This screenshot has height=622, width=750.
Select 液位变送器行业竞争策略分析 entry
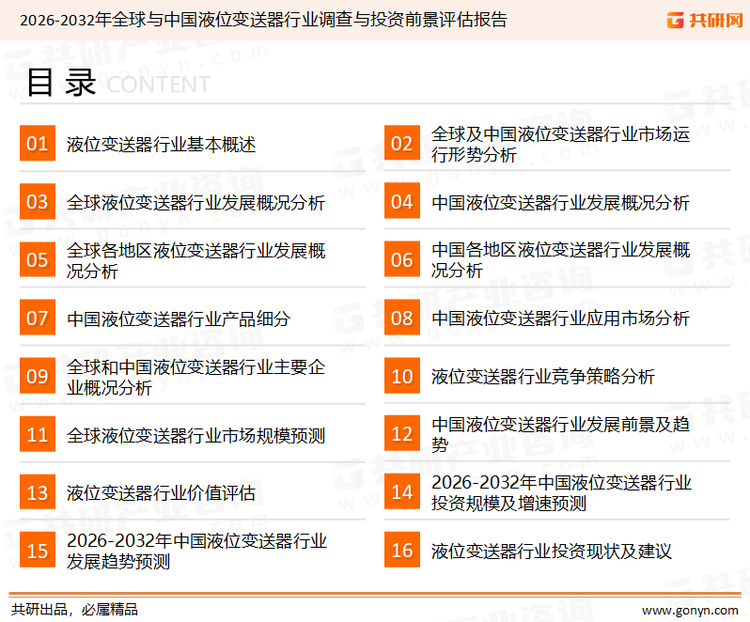coord(543,377)
